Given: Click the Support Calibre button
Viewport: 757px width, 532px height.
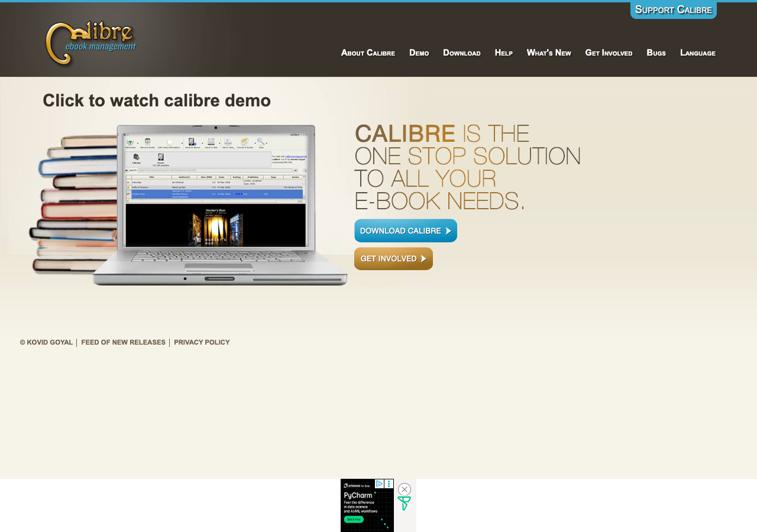Looking at the screenshot, I should pos(674,9).
